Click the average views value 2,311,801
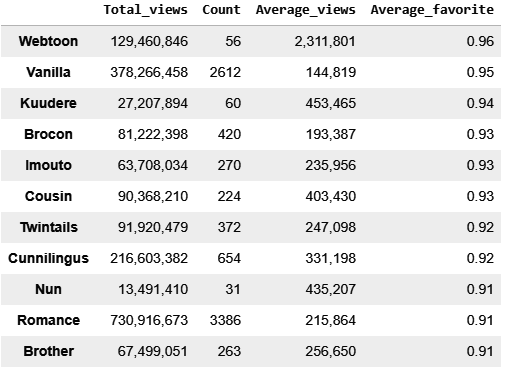The height and width of the screenshot is (374, 507). 325,42
